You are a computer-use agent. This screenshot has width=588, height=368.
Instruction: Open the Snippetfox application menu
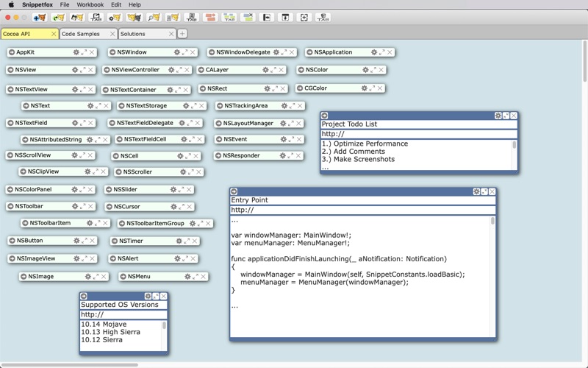pos(37,4)
